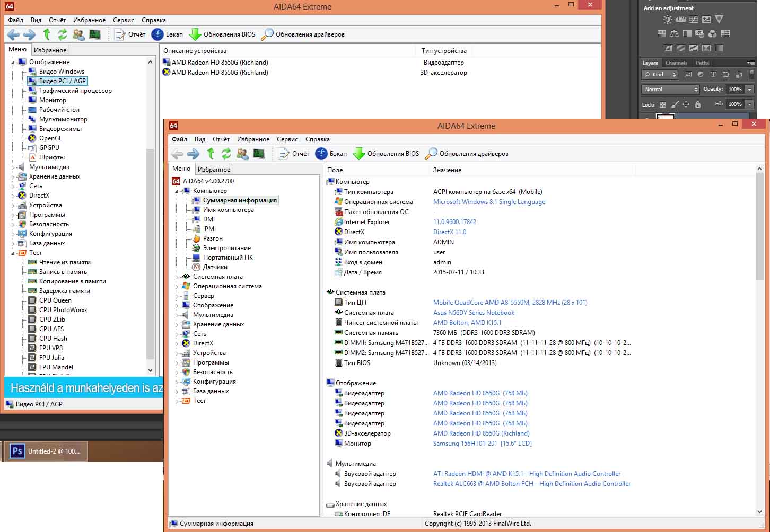Go forward in the front AIDA64 window toolbar
The height and width of the screenshot is (532, 770).
pos(194,154)
